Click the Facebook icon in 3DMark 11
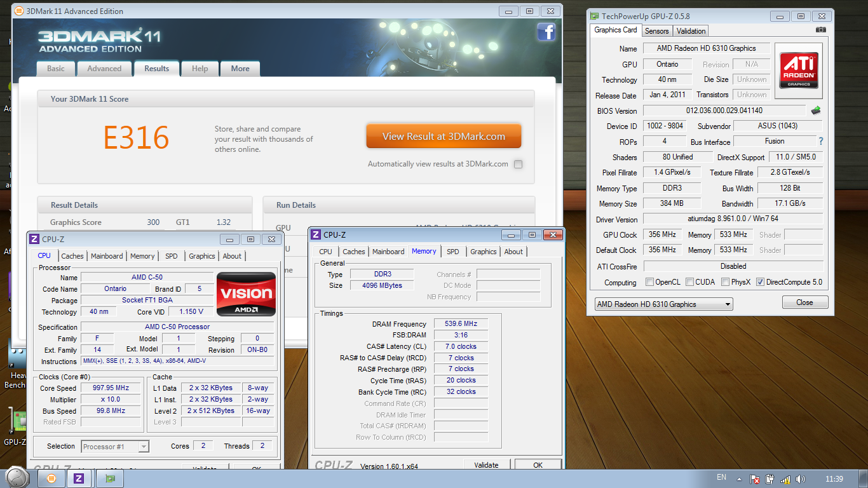The height and width of the screenshot is (488, 868). pyautogui.click(x=546, y=32)
